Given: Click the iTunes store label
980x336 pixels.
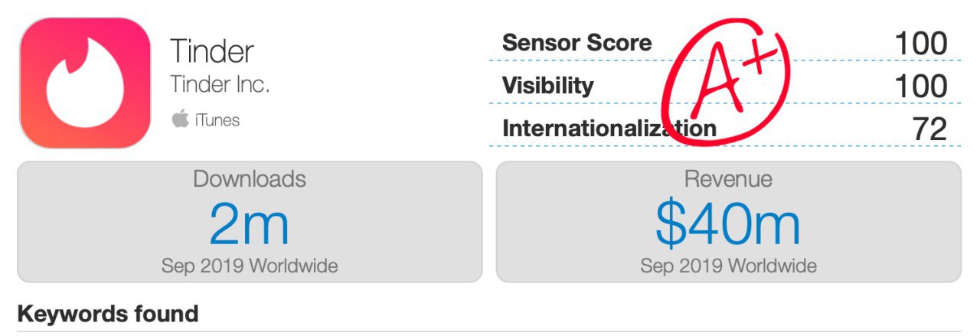Looking at the screenshot, I should pyautogui.click(x=217, y=120).
